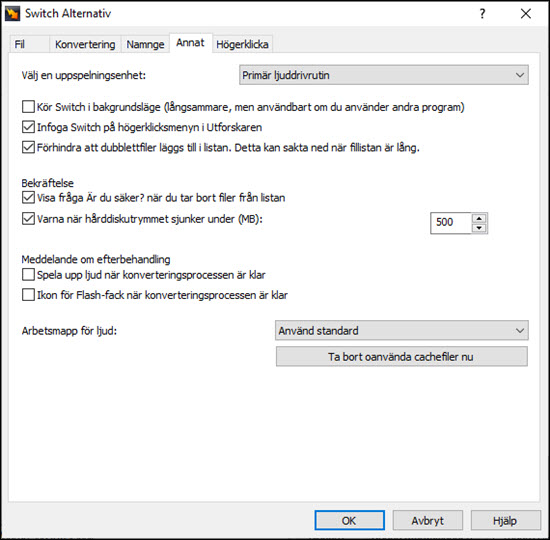The image size is (550, 540).
Task: Click the Meddelande om efterbehandling heading
Action: tap(96, 259)
